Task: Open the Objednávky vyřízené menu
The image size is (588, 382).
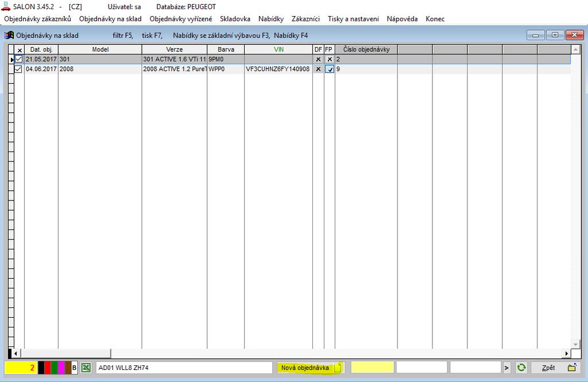Action: (x=181, y=19)
